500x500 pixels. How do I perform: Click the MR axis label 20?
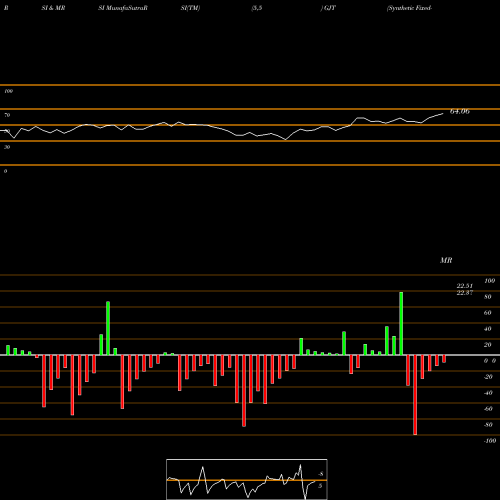pyautogui.click(x=488, y=345)
